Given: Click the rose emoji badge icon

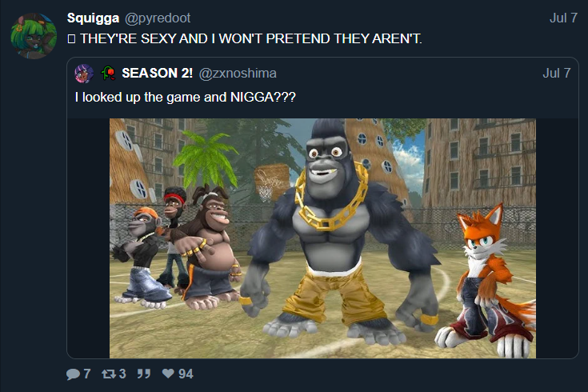Looking at the screenshot, I should 108,73.
